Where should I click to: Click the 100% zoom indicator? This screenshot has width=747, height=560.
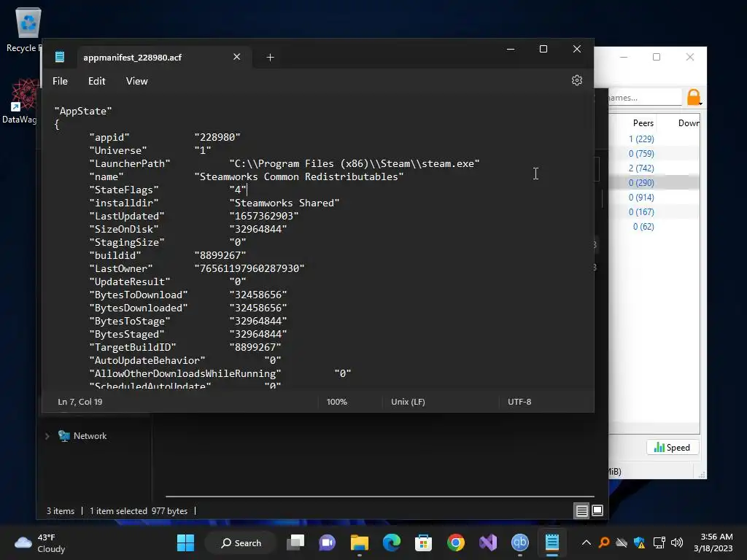pos(337,402)
